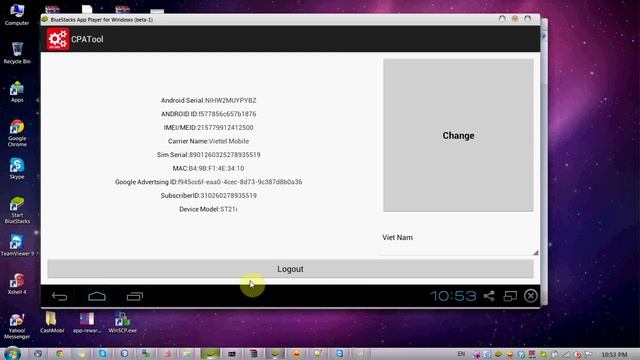Click the green BlueStacks taskbar button
Viewport: 640px width, 360px height.
click(x=210, y=354)
